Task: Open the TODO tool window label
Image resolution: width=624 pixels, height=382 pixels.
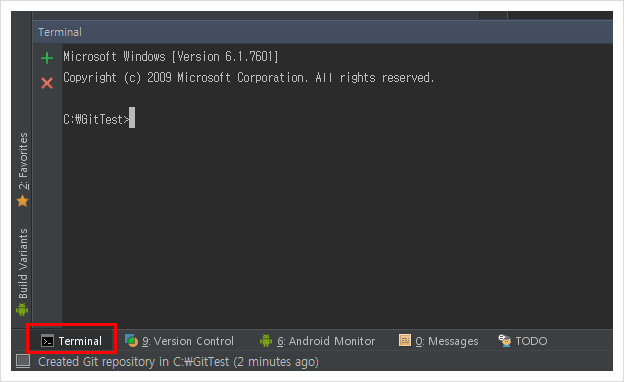Action: click(531, 341)
